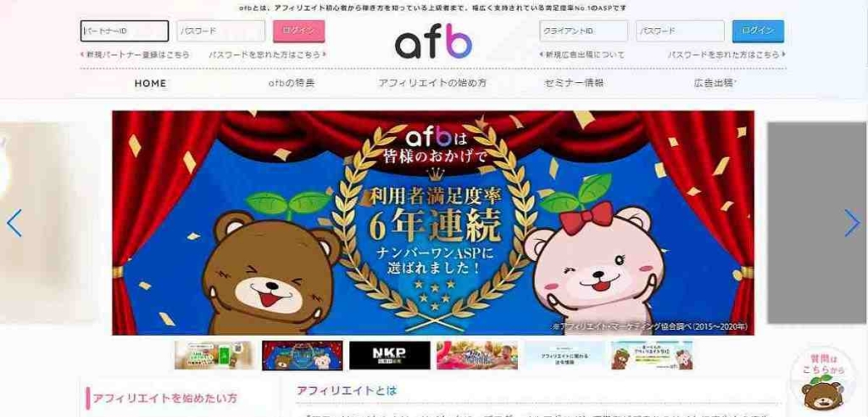Select the pink summer photo thumbnail

477,355
